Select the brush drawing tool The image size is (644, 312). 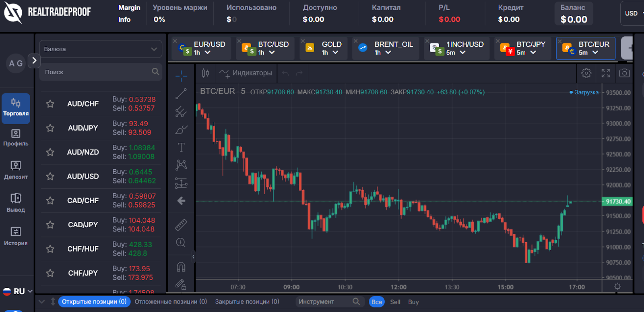[x=181, y=130]
